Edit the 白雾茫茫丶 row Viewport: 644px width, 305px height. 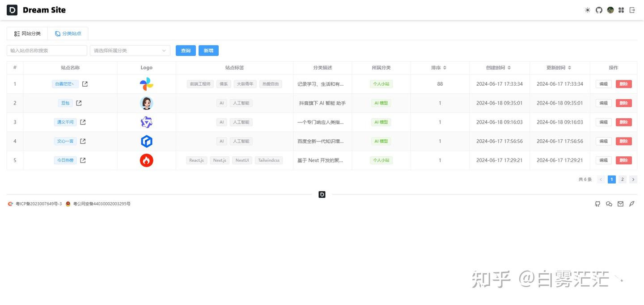[x=604, y=84]
